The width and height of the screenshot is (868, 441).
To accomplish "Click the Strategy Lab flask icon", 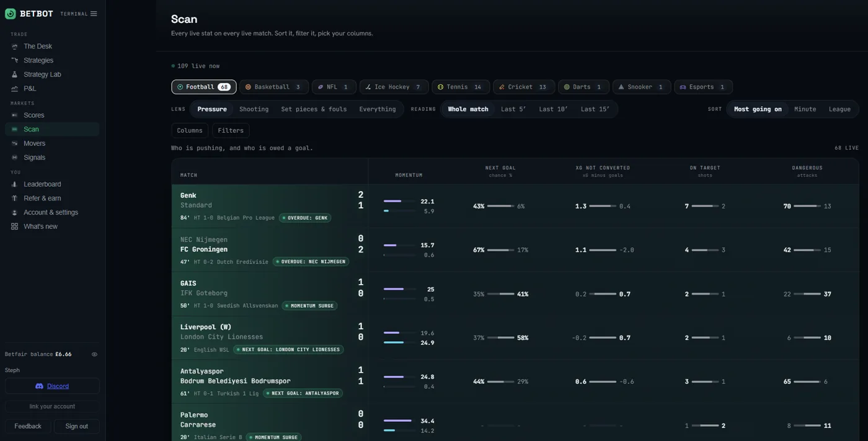I will [14, 74].
